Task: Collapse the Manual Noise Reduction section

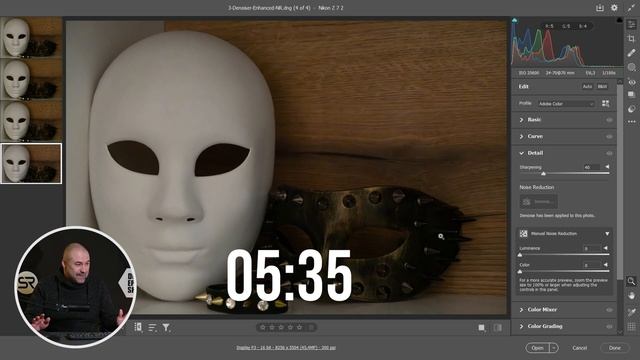Action: coord(607,233)
